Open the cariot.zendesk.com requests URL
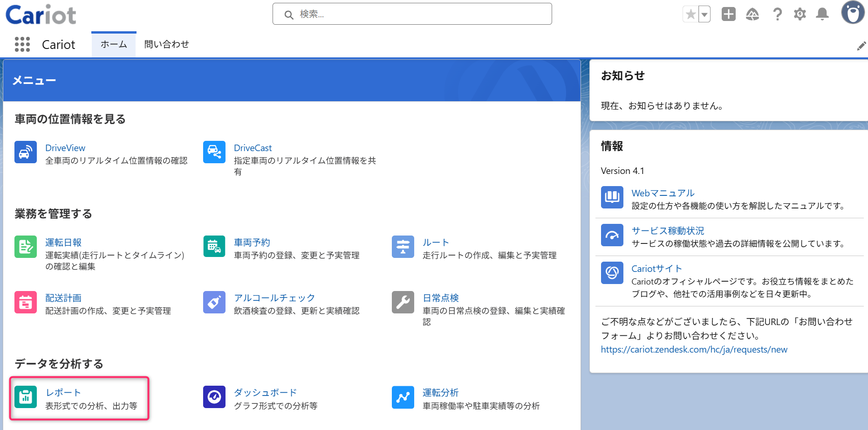The height and width of the screenshot is (430, 868). (x=694, y=350)
